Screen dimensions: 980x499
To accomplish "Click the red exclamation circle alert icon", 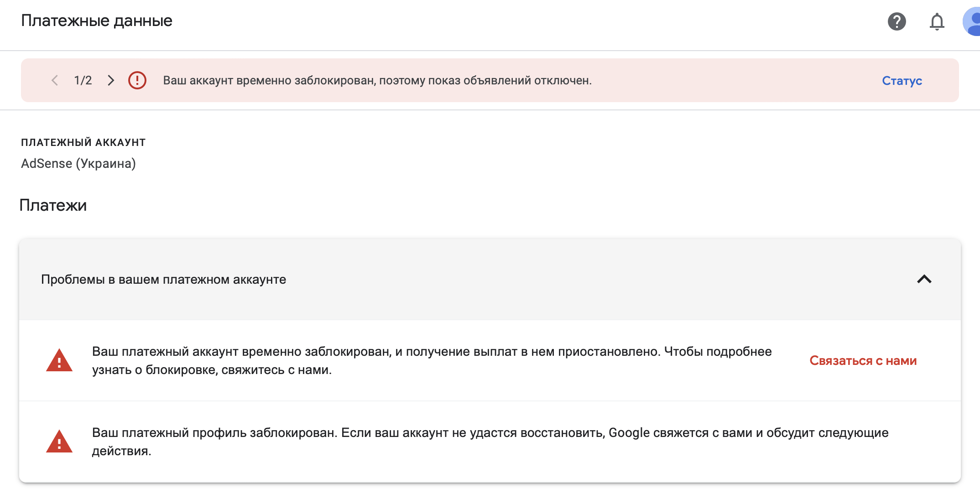I will (x=137, y=80).
